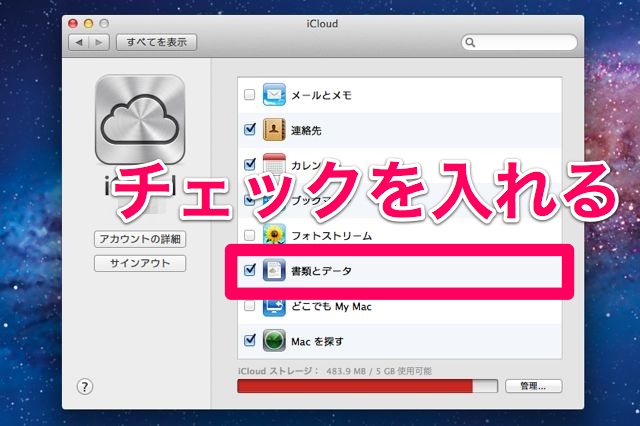The width and height of the screenshot is (640, 426).
Task: Click the 書類とデータ document icon
Action: pyautogui.click(x=274, y=270)
